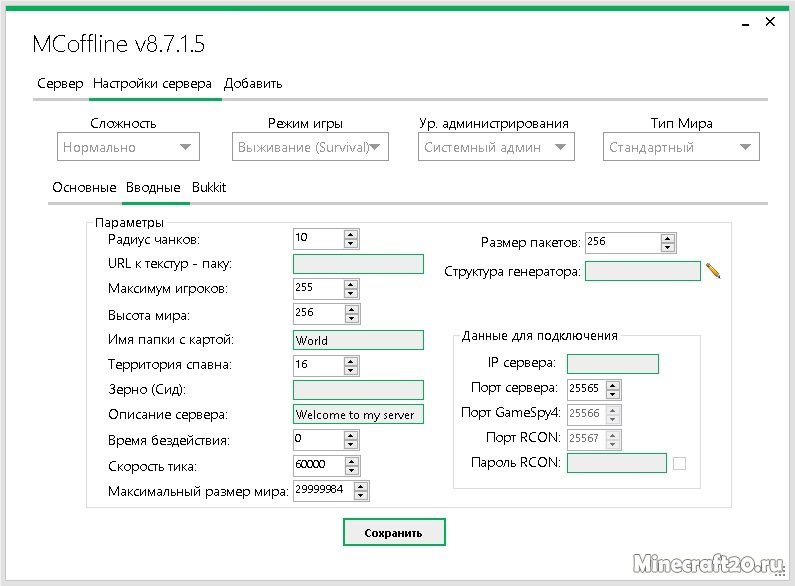This screenshot has width=795, height=586.
Task: Decrease Радиус чанков with down arrow
Action: pyautogui.click(x=351, y=243)
